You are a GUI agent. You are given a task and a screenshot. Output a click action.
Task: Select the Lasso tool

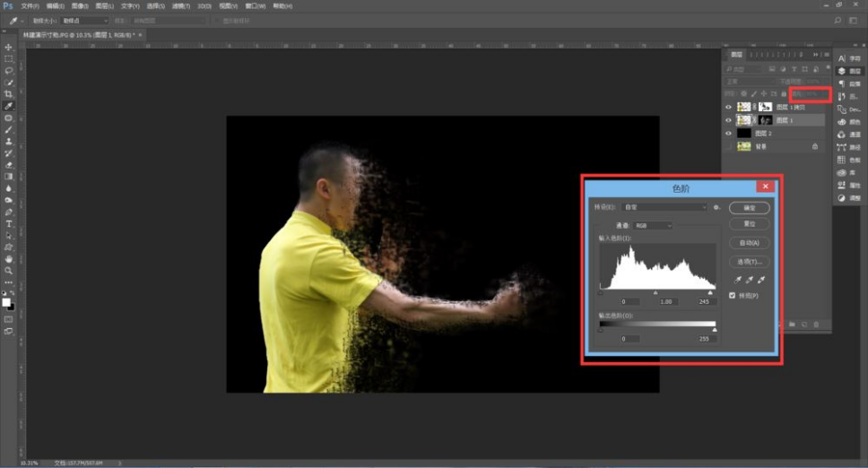tap(9, 70)
